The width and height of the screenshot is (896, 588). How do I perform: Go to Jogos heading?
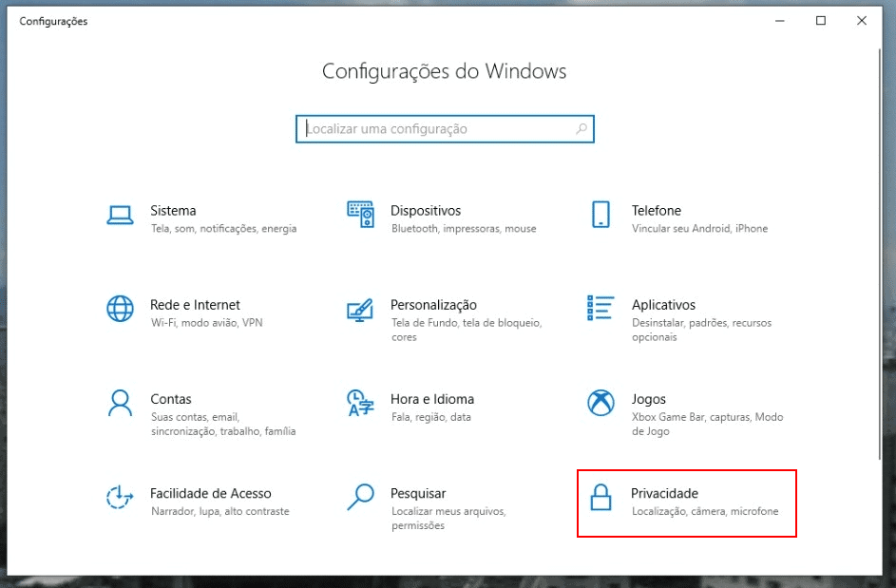(x=649, y=399)
